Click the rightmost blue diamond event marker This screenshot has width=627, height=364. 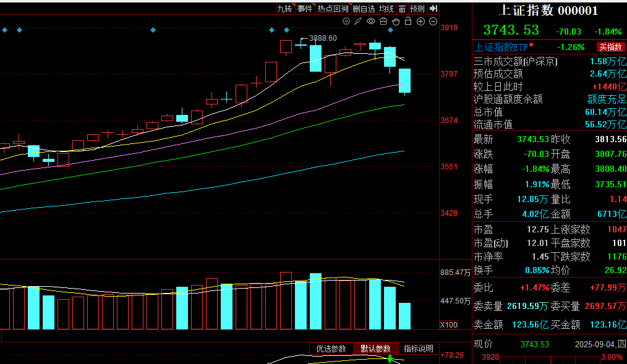click(390, 30)
